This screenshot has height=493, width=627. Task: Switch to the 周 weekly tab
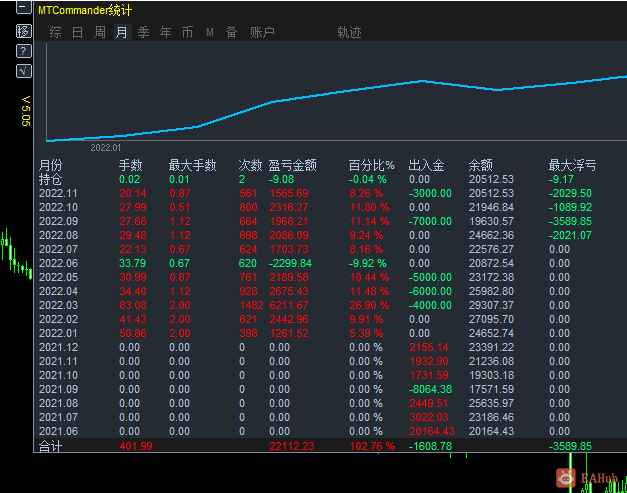(99, 32)
